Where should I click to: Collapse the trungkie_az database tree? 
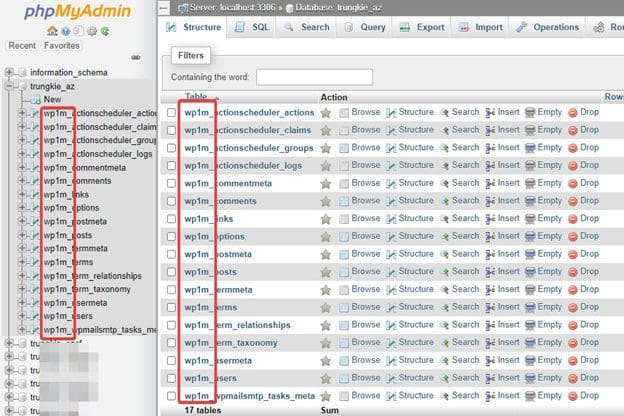click(10, 87)
